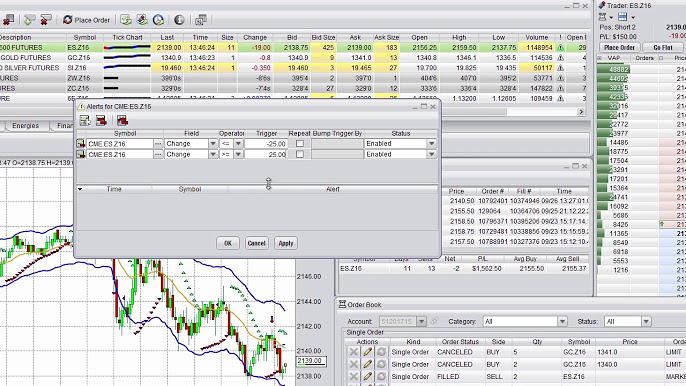Click the cascading windows icon in toolbar
686x386 pixels.
[x=201, y=20]
